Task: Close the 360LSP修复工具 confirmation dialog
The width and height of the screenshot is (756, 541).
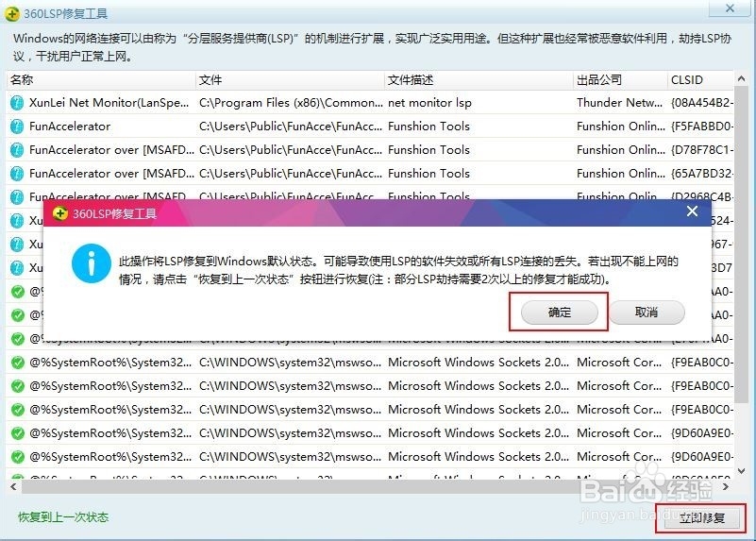Action: pyautogui.click(x=692, y=211)
